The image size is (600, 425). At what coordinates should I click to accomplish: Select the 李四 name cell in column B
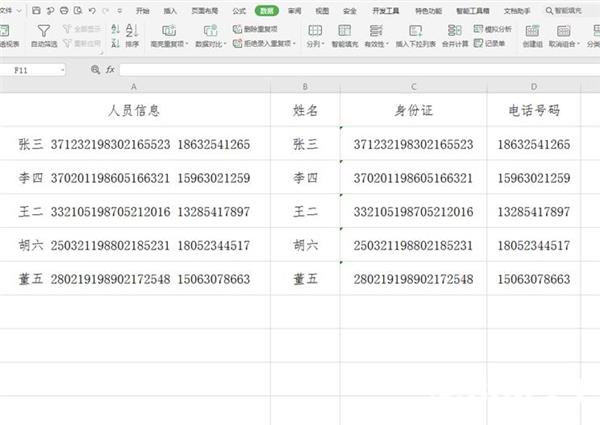305,178
